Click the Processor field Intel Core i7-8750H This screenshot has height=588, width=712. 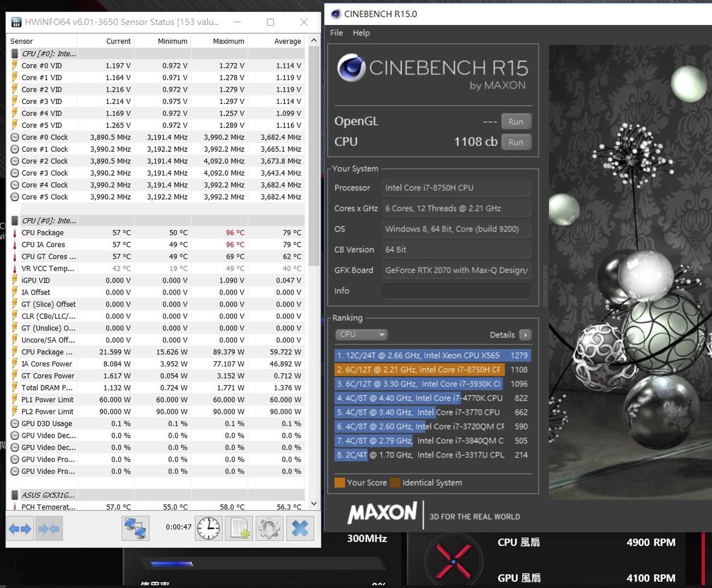coord(457,188)
